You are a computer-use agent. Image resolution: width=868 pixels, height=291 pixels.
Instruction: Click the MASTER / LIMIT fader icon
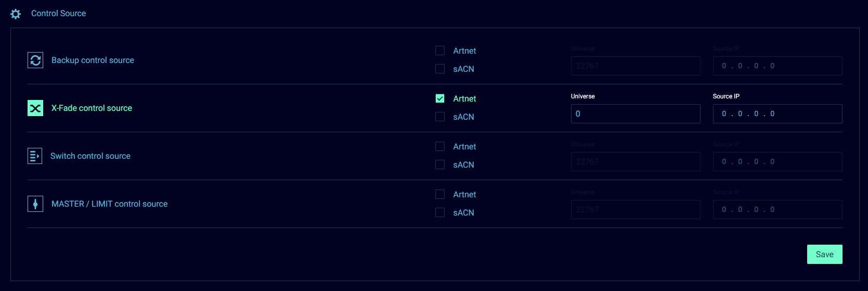click(35, 204)
